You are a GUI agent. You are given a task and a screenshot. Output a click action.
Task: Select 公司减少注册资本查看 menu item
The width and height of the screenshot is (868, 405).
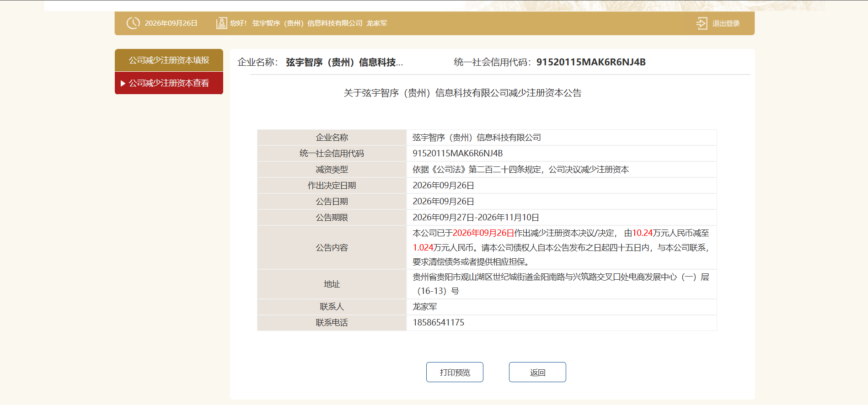pos(169,83)
